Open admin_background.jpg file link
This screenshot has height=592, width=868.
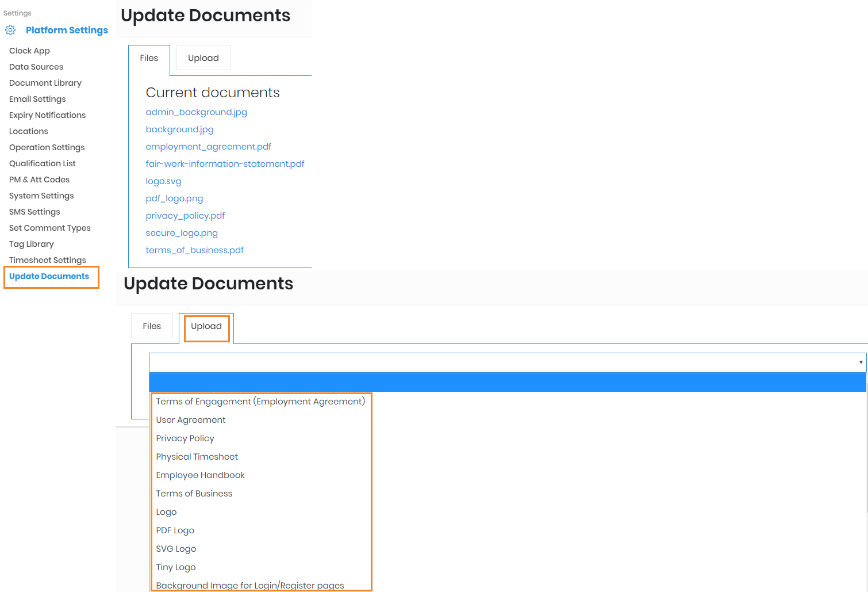point(196,112)
